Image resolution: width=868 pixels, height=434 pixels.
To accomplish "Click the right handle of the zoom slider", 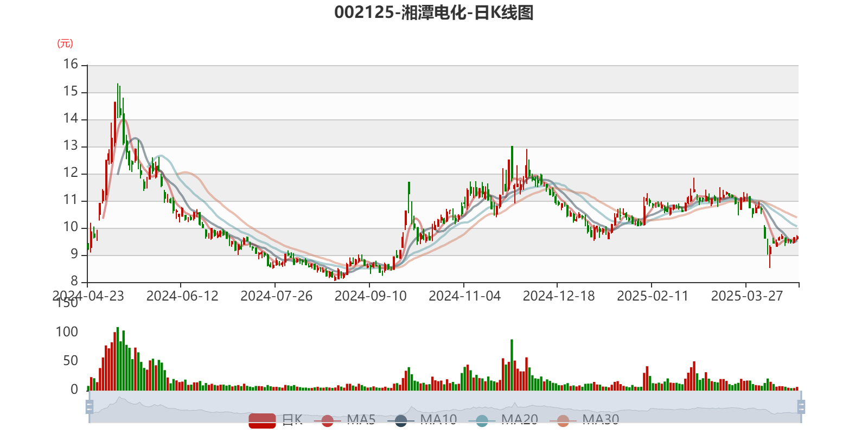I will (x=801, y=406).
